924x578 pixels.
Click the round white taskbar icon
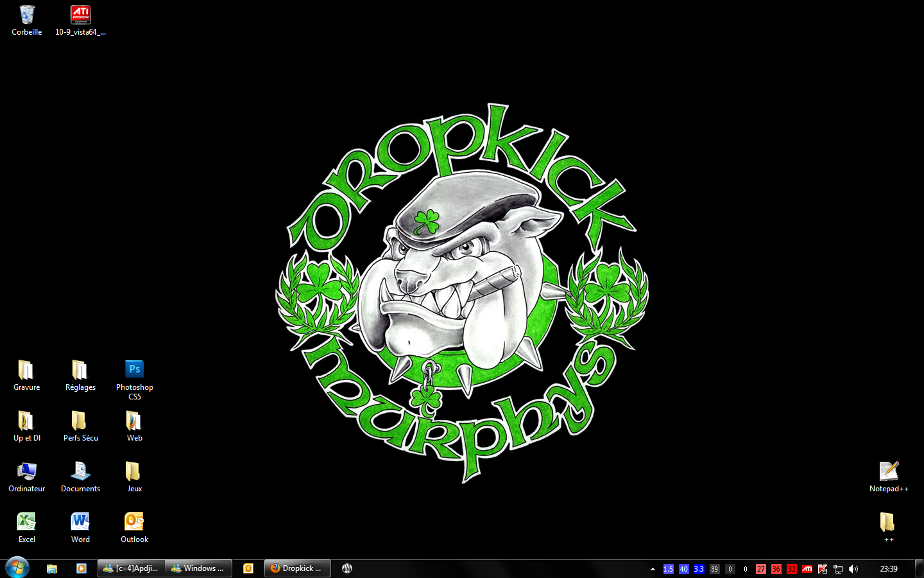pos(347,568)
